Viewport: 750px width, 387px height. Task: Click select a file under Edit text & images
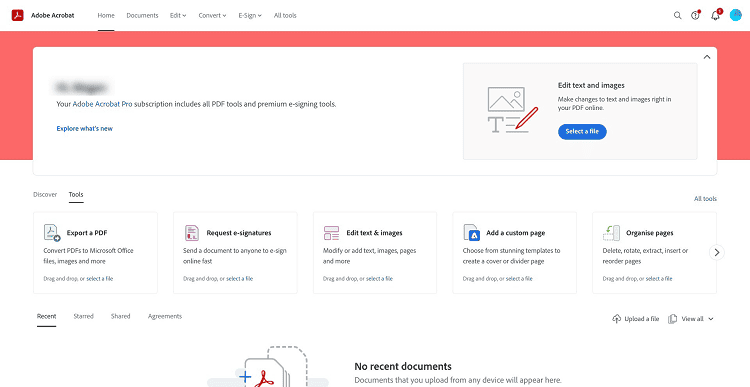(379, 278)
